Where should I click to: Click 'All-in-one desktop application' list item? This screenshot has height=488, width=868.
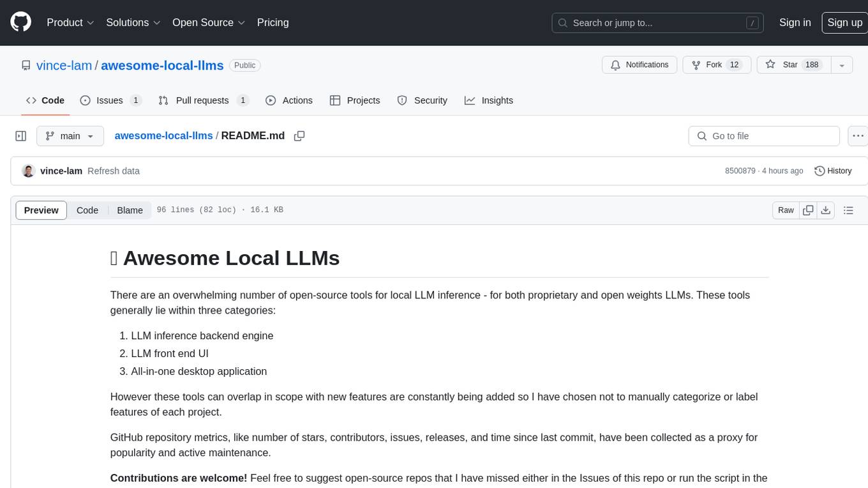pyautogui.click(x=199, y=372)
